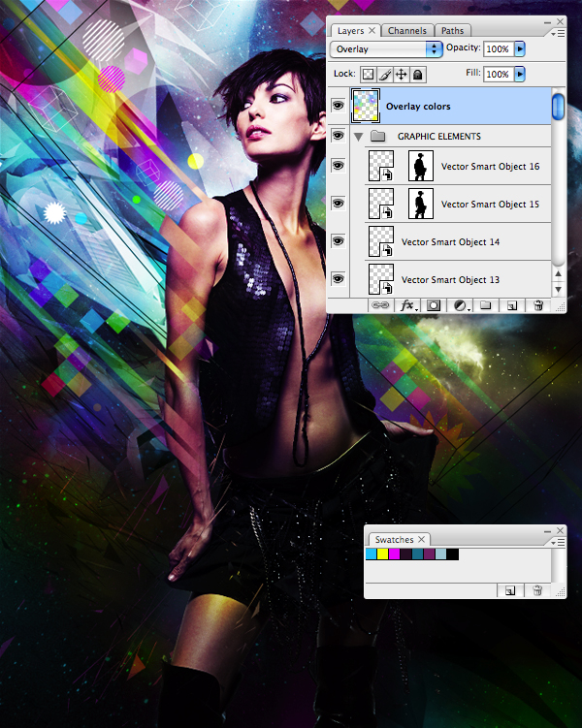Select the Overlay colors layer thumbnail

click(366, 106)
